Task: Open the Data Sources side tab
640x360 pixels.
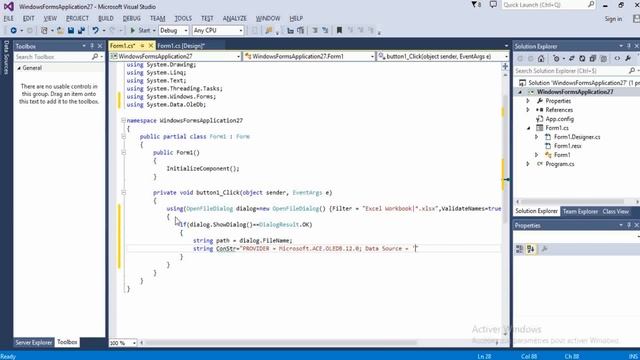Action: pyautogui.click(x=6, y=57)
